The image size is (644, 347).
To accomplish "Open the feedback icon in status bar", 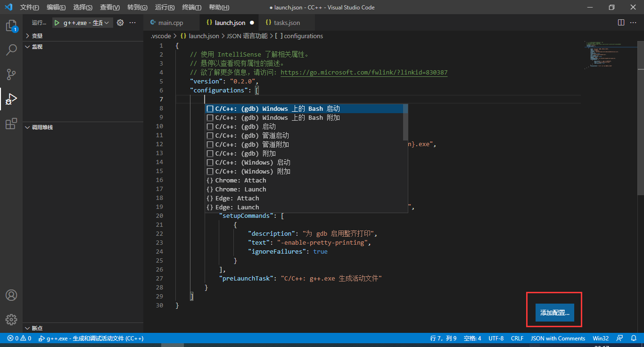I will click(620, 338).
